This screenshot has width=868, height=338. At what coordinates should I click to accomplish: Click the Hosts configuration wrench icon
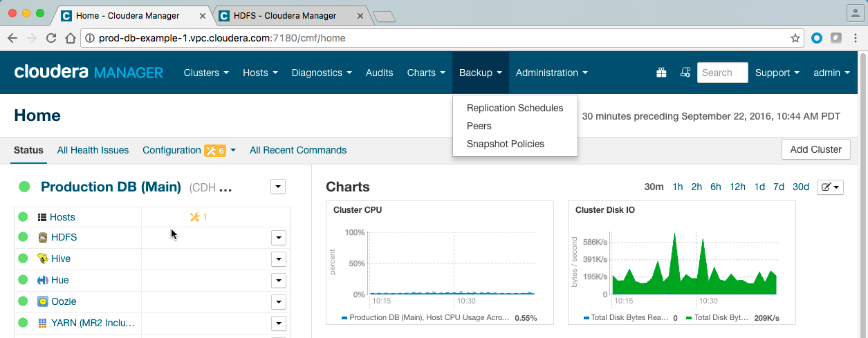point(194,217)
